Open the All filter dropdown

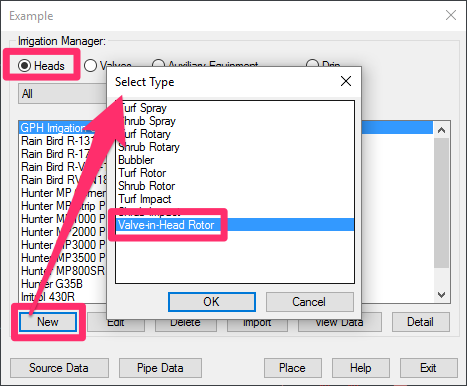tap(62, 94)
